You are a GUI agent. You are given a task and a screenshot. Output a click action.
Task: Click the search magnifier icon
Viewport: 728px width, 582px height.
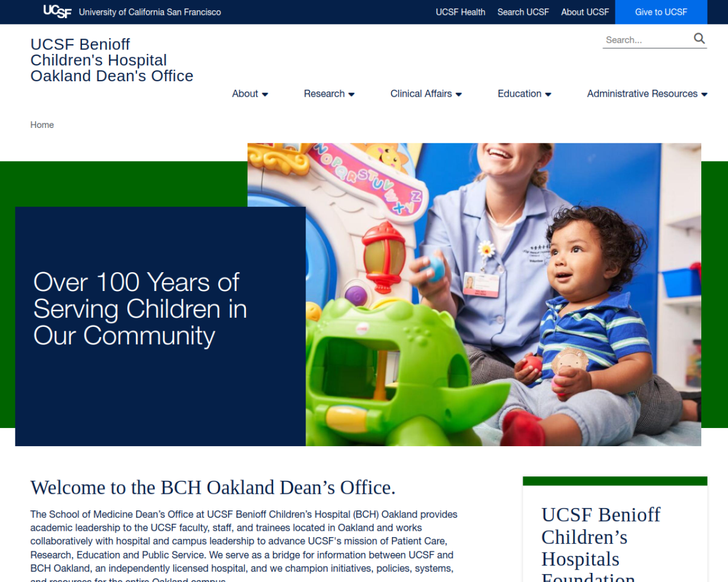[699, 39]
